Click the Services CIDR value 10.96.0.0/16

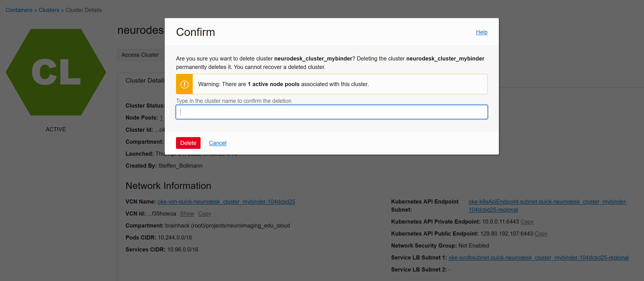(x=182, y=249)
